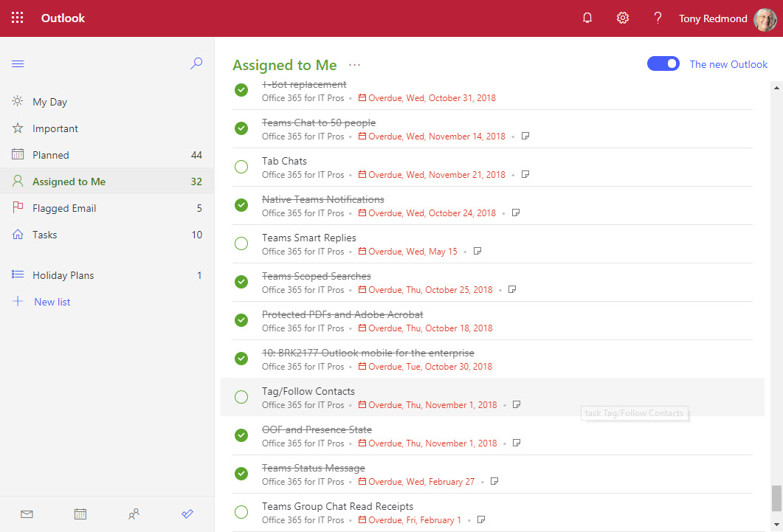Click note icon on OOF and Presence State

(x=517, y=443)
